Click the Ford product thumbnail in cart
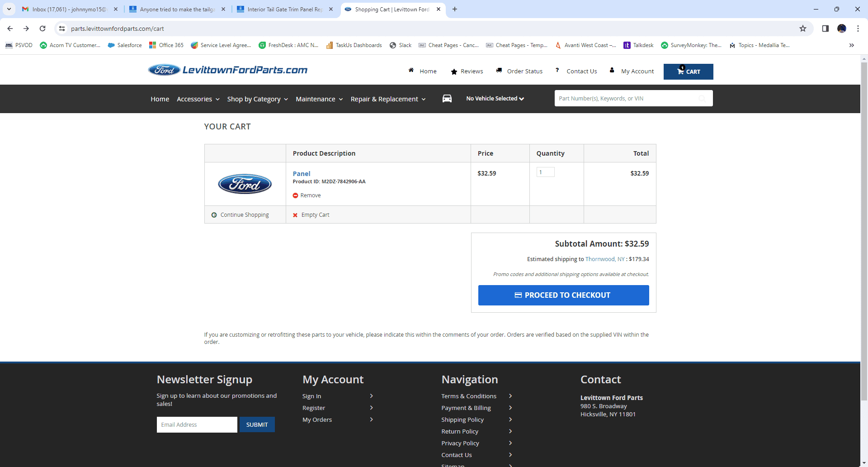Image resolution: width=868 pixels, height=467 pixels. 245,184
